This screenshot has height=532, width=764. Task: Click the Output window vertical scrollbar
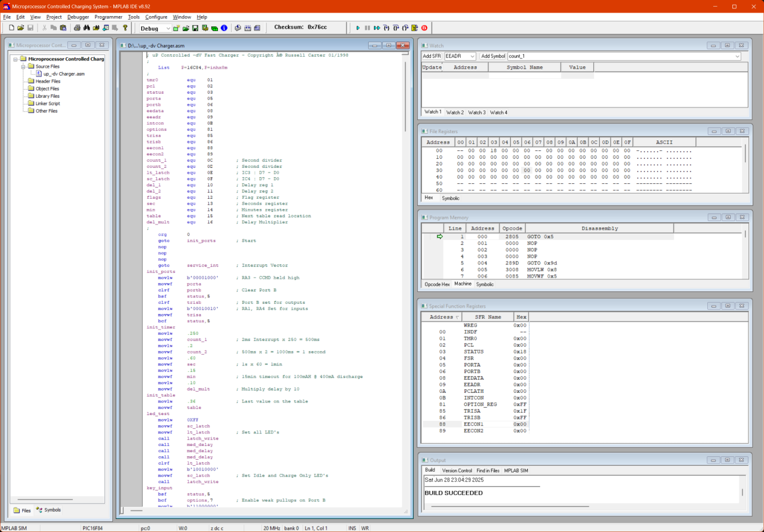tap(743, 492)
